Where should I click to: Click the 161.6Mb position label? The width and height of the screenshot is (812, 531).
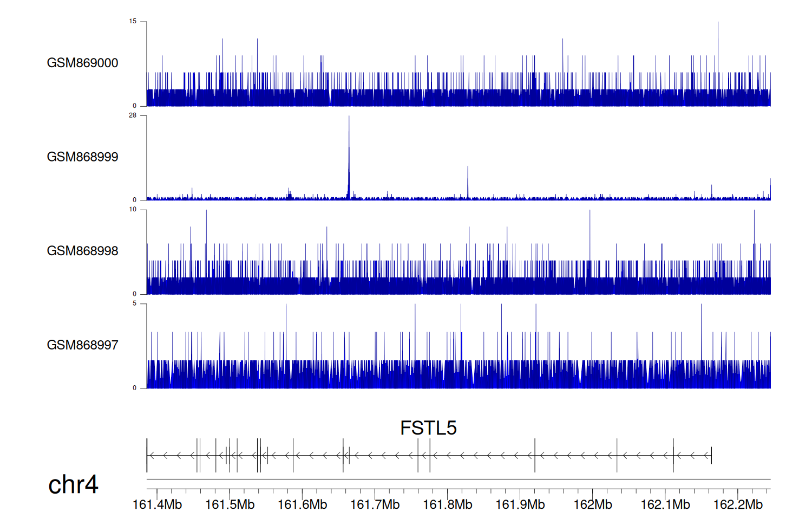[x=302, y=504]
